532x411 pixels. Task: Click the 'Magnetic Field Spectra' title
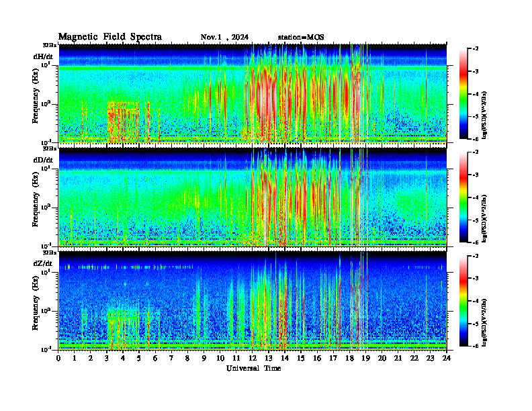[x=110, y=37]
